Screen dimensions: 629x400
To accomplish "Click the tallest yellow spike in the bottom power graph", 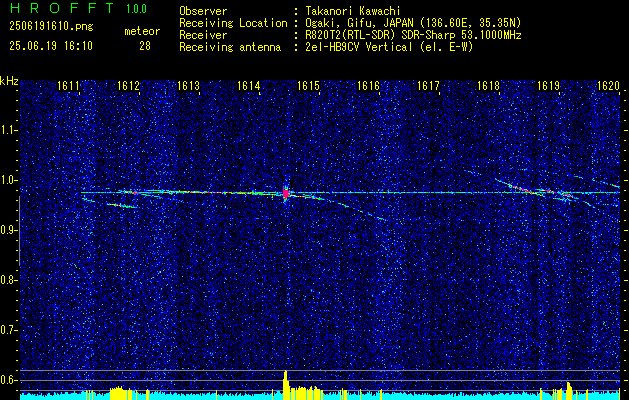I will pyautogui.click(x=286, y=385).
